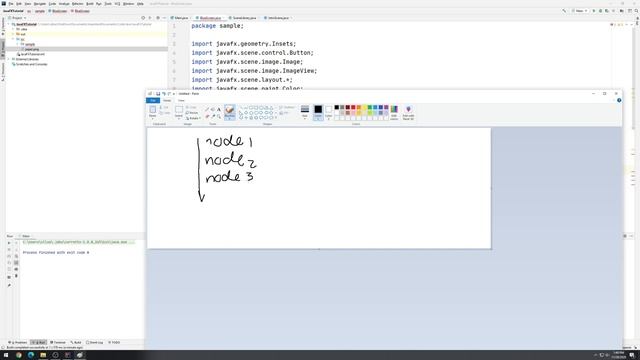Open the Paint Select tool dropdown
Screen dimensions: 640x360
click(179, 118)
